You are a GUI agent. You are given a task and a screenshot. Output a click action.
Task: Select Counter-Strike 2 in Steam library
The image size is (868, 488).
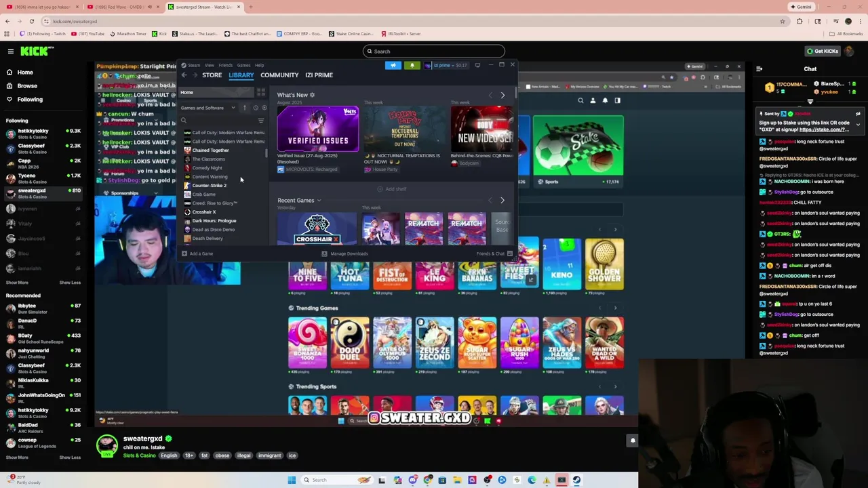point(209,186)
